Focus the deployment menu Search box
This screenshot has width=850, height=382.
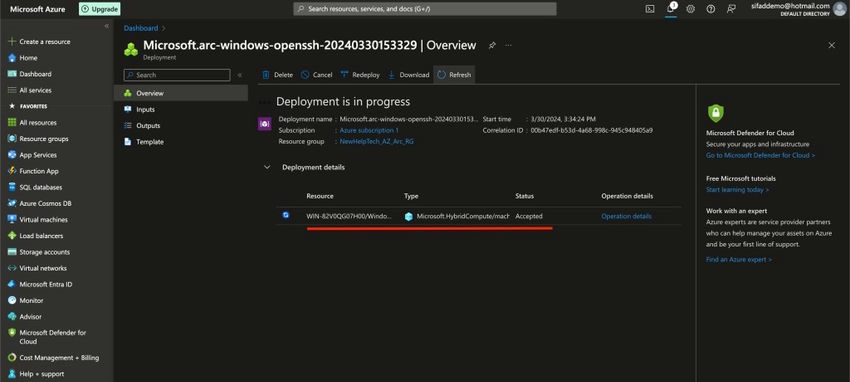coord(177,75)
